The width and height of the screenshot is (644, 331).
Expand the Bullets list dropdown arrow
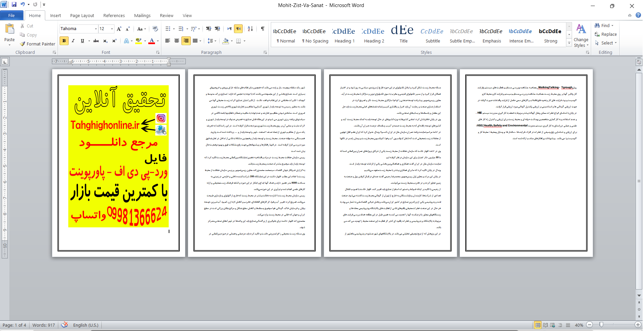[x=174, y=29]
